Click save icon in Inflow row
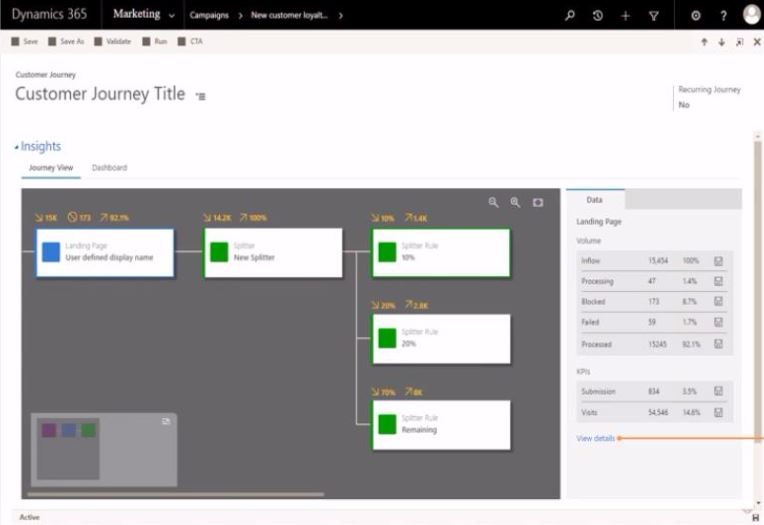This screenshot has width=764, height=525. tap(718, 260)
